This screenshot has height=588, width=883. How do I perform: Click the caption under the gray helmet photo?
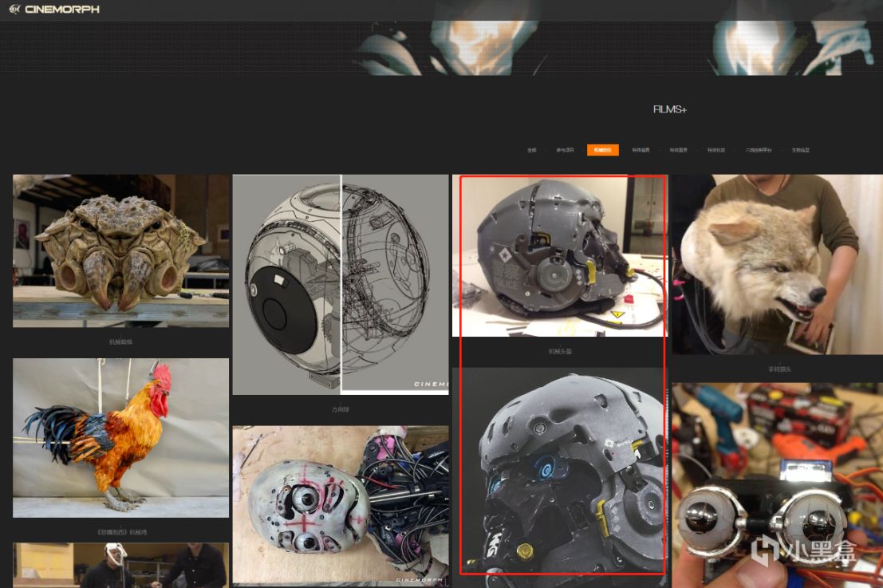tap(560, 351)
